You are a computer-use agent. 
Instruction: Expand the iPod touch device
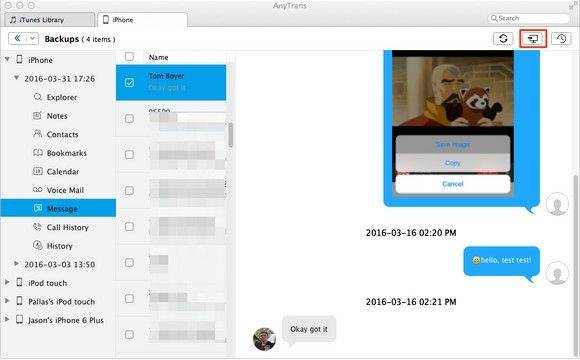tap(7, 282)
